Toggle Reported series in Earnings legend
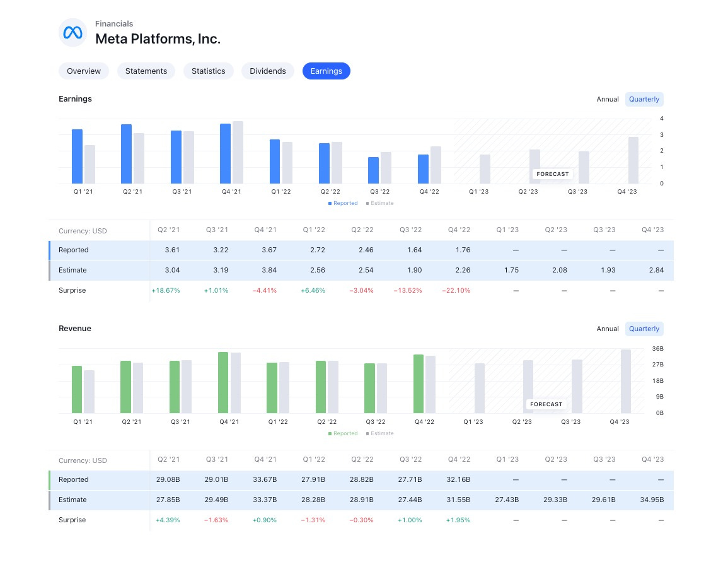This screenshot has height=562, width=728. (x=343, y=204)
